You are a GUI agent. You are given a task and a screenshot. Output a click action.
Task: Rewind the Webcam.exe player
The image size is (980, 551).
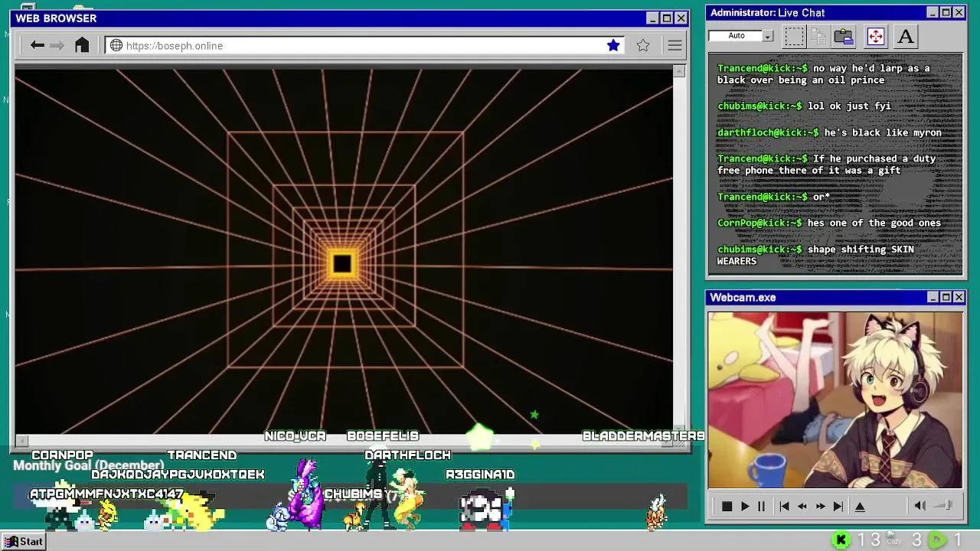[x=802, y=506]
